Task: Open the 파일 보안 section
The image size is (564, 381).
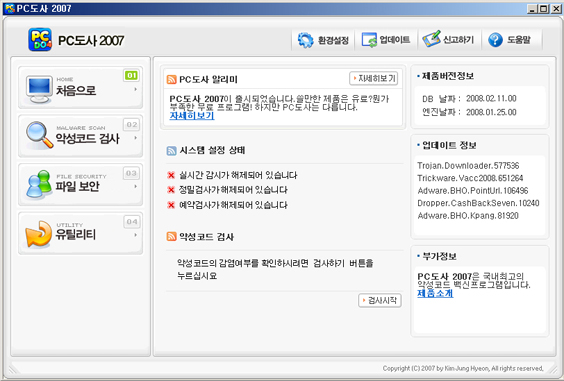Action: pyautogui.click(x=81, y=185)
